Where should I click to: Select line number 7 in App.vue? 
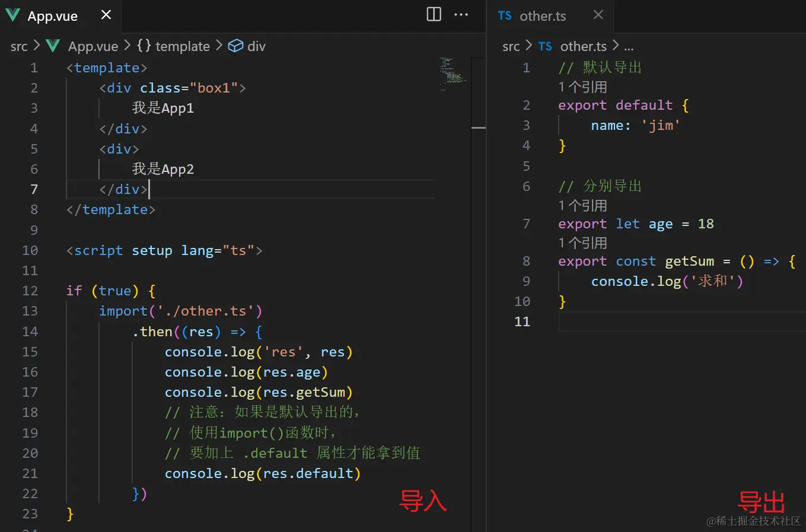(x=34, y=189)
